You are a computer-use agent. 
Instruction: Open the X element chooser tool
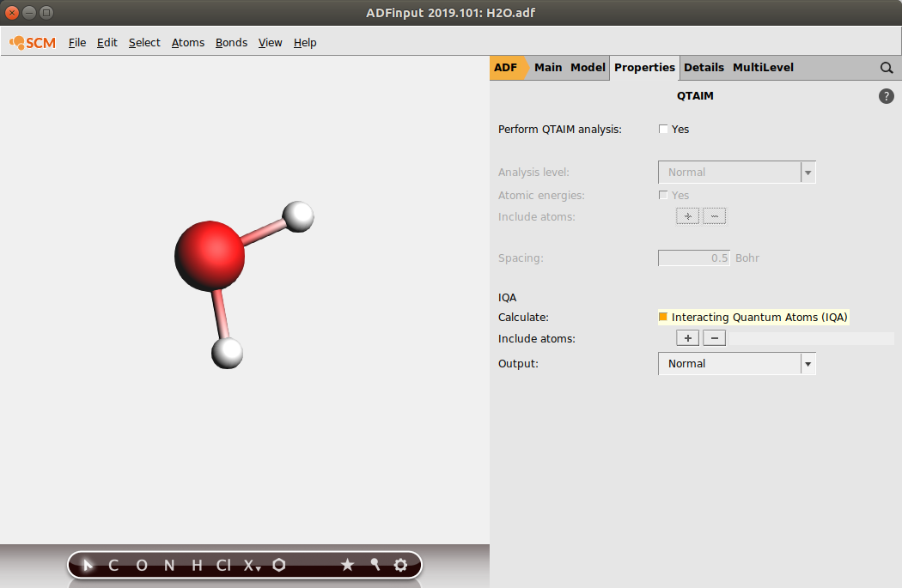tap(252, 566)
